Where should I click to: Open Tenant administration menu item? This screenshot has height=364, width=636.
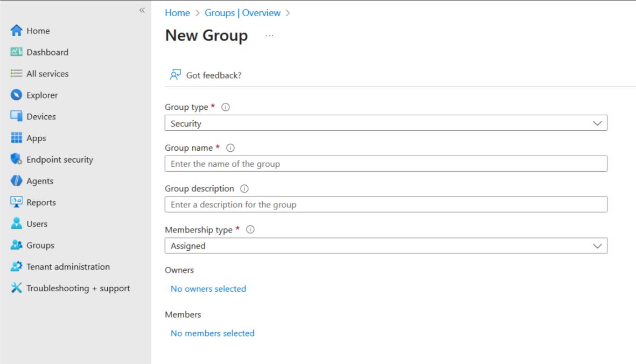point(68,267)
